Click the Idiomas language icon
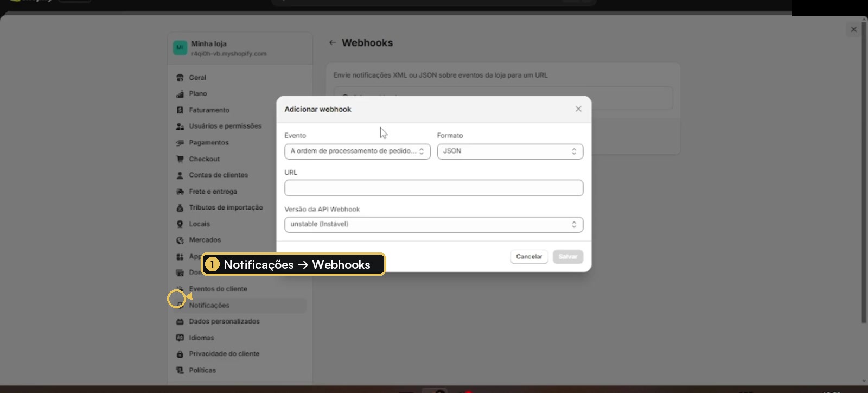 click(180, 338)
